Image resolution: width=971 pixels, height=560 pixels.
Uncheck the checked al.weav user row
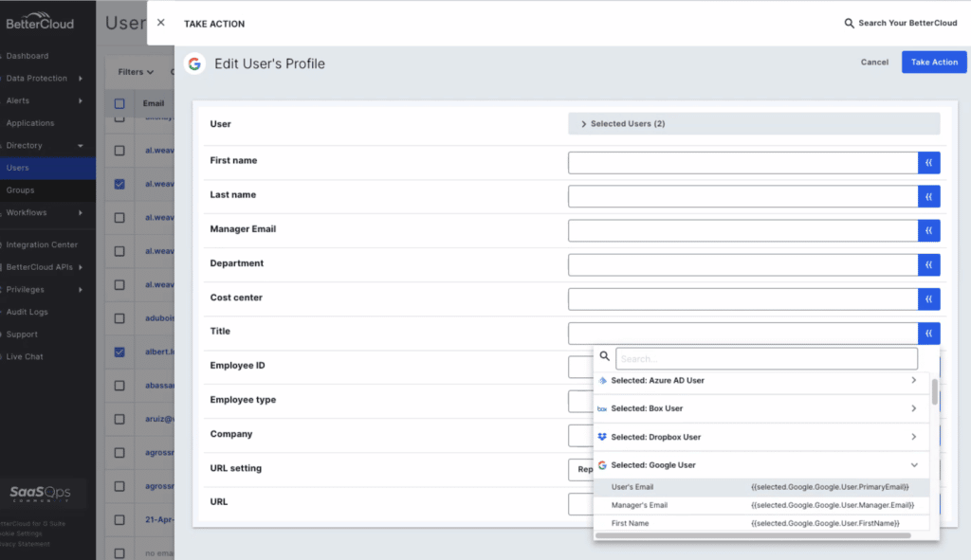[119, 184]
